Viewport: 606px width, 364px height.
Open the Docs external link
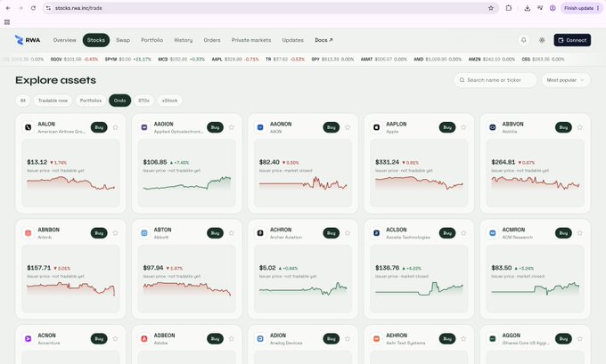tap(323, 40)
